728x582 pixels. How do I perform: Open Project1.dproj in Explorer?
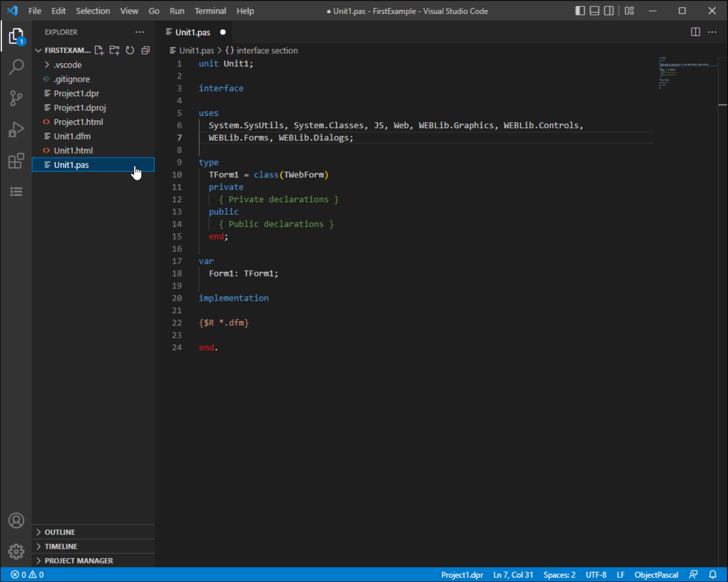point(93,108)
